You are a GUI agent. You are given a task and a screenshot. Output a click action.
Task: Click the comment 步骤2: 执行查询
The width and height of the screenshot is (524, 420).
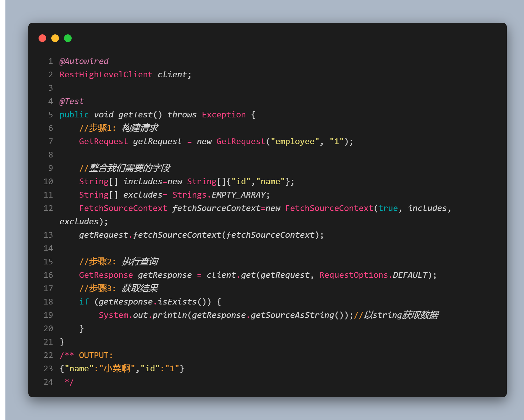coord(118,262)
